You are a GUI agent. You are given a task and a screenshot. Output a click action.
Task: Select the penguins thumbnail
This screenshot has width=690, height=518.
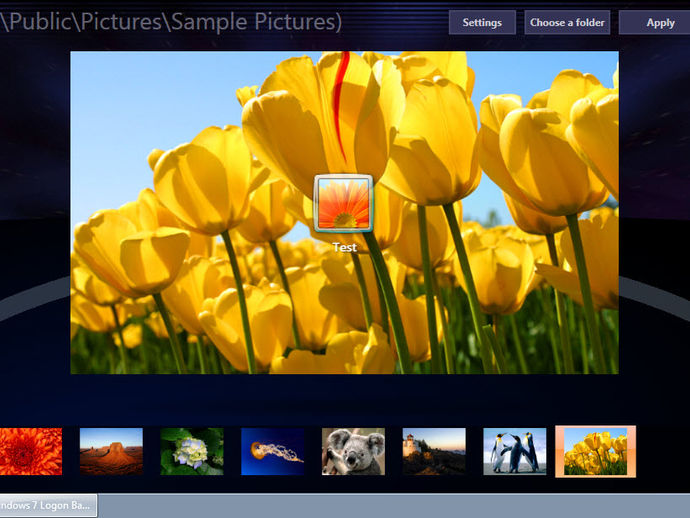pos(514,452)
